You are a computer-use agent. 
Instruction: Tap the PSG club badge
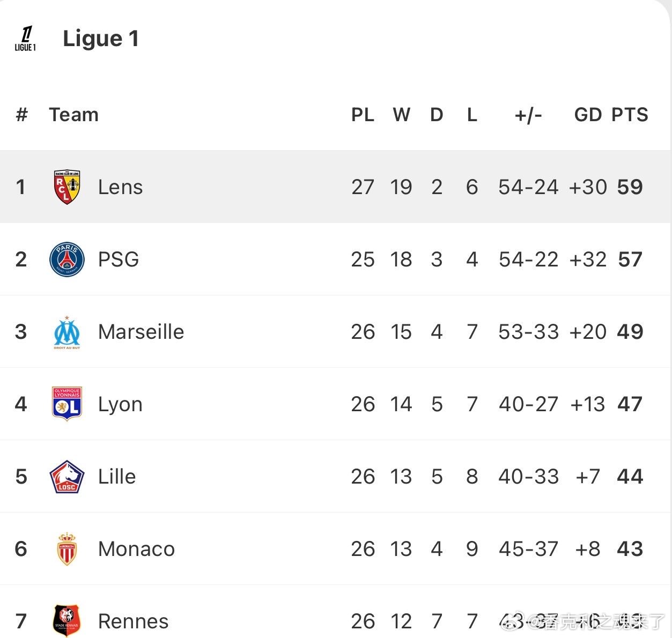(x=67, y=259)
